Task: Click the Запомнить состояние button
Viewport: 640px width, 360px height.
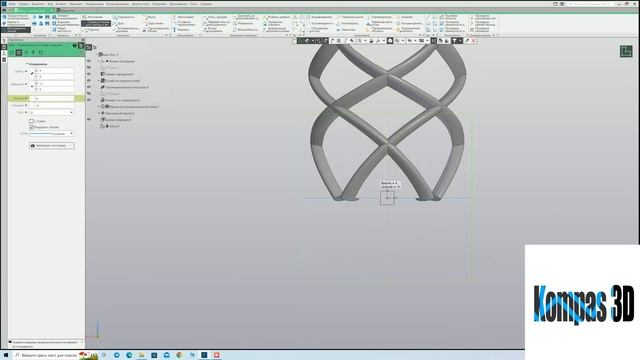Action: pos(52,146)
